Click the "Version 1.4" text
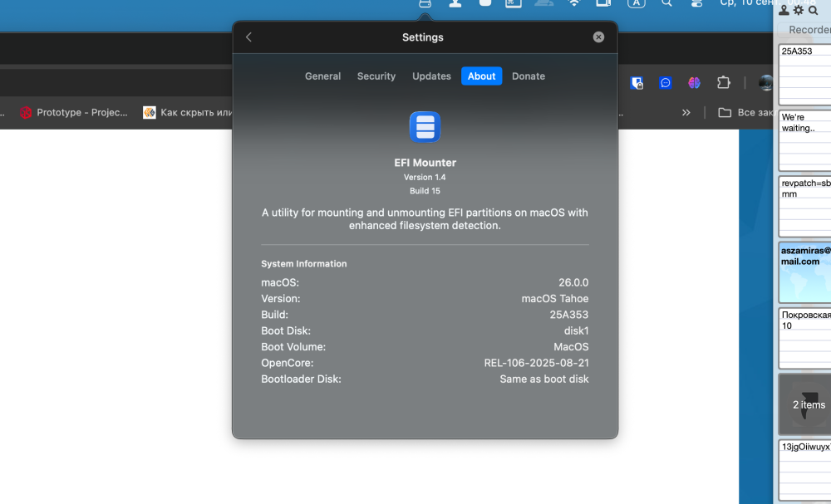The width and height of the screenshot is (831, 504). coord(425,178)
